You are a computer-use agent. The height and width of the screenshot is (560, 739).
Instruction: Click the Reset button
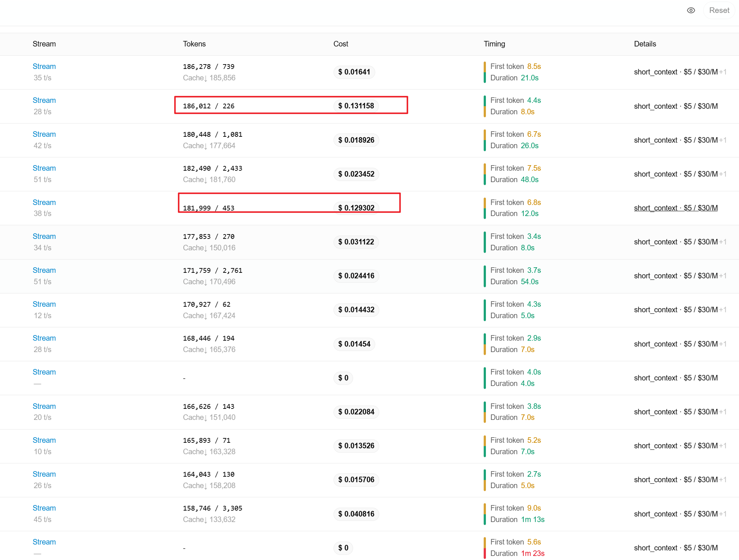coord(719,10)
